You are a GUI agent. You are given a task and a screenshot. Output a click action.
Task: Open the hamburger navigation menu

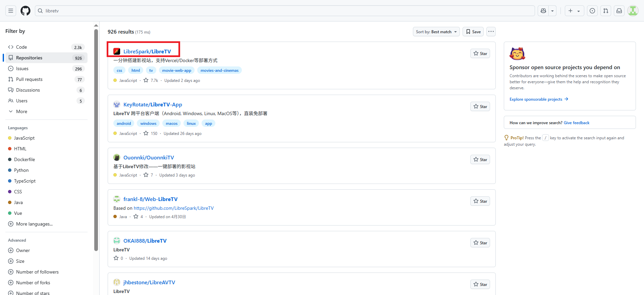point(11,11)
